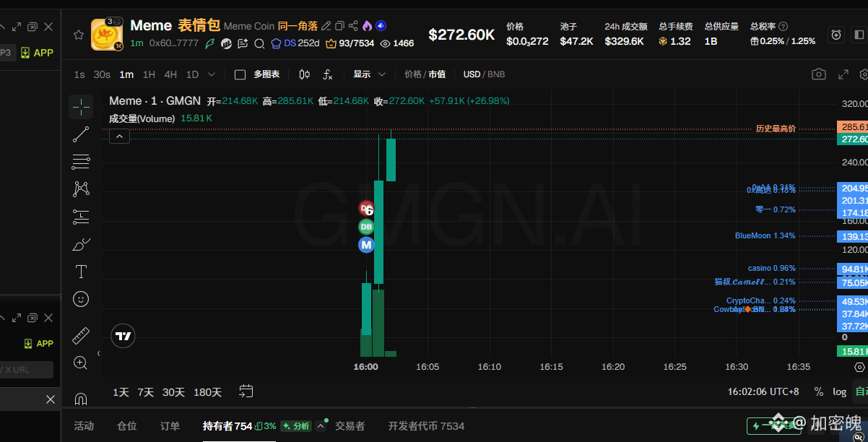The width and height of the screenshot is (868, 442).
Task: Toggle the log scale
Action: tap(839, 391)
